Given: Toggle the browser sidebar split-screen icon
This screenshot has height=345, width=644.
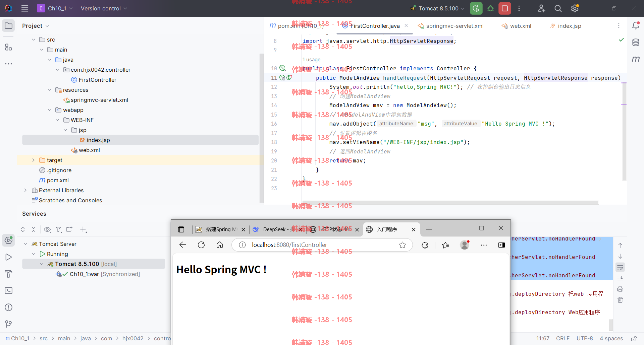Looking at the screenshot, I should pos(501,245).
